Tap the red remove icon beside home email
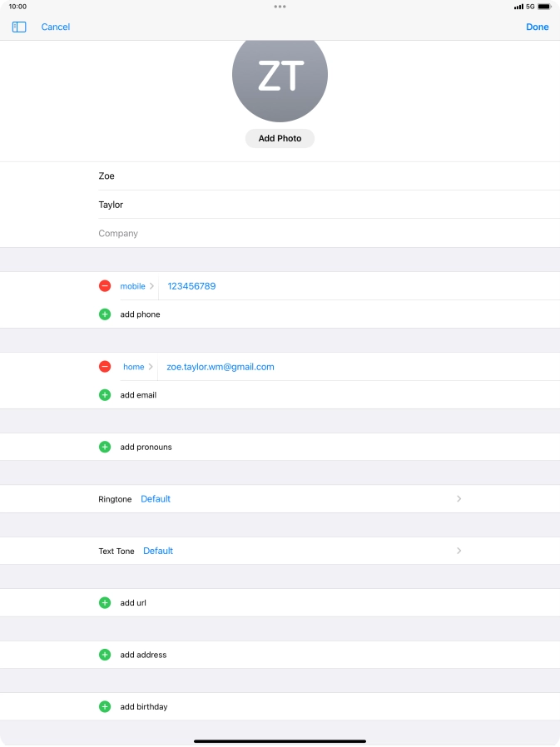 pos(105,367)
